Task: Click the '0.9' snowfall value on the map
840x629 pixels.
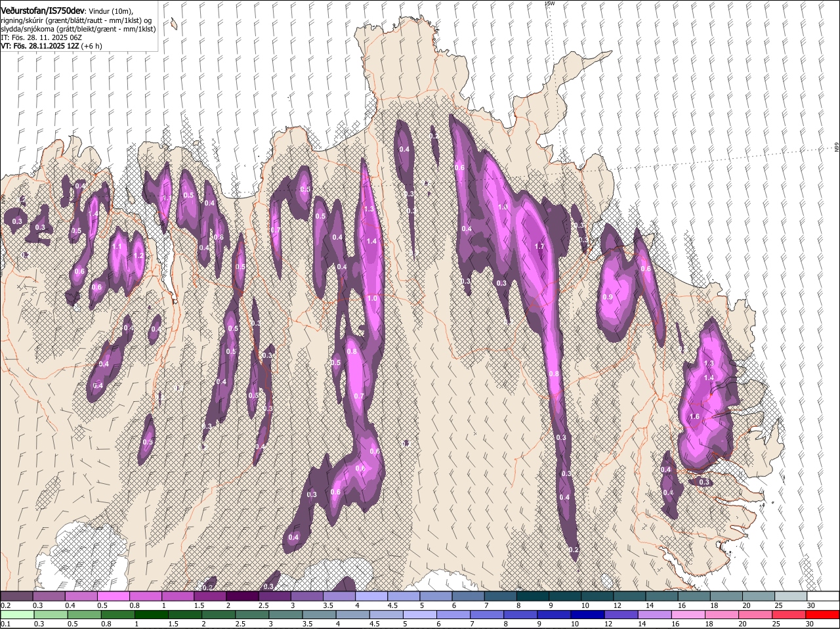Action: point(607,297)
